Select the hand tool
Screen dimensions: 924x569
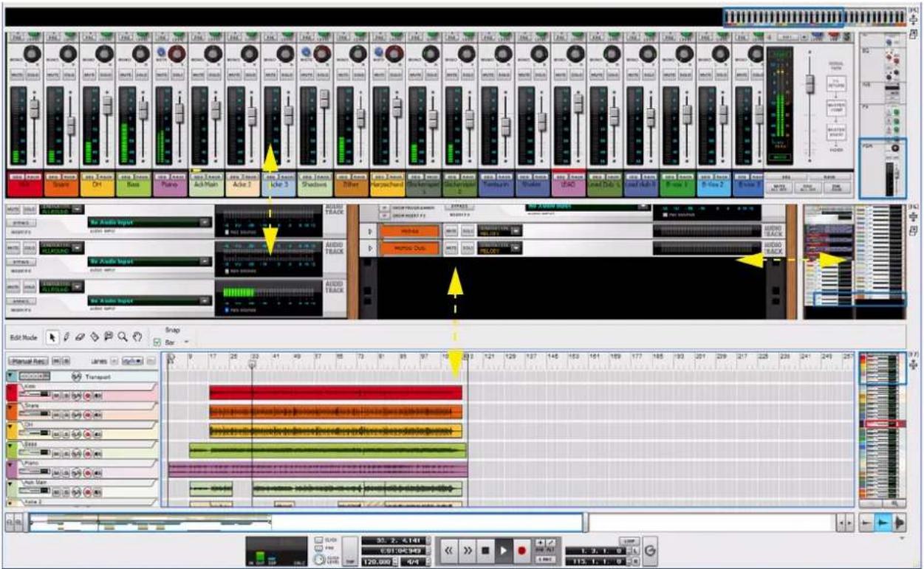pyautogui.click(x=137, y=337)
